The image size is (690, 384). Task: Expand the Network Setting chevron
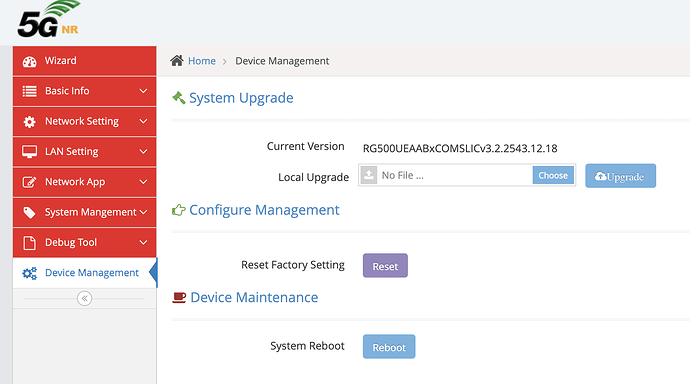tap(143, 121)
